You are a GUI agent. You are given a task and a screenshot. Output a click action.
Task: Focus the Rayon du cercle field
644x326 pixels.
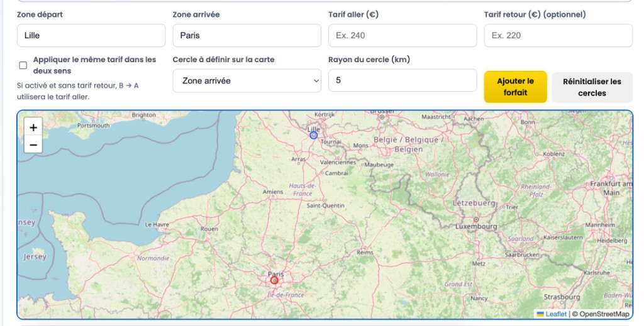(x=402, y=80)
